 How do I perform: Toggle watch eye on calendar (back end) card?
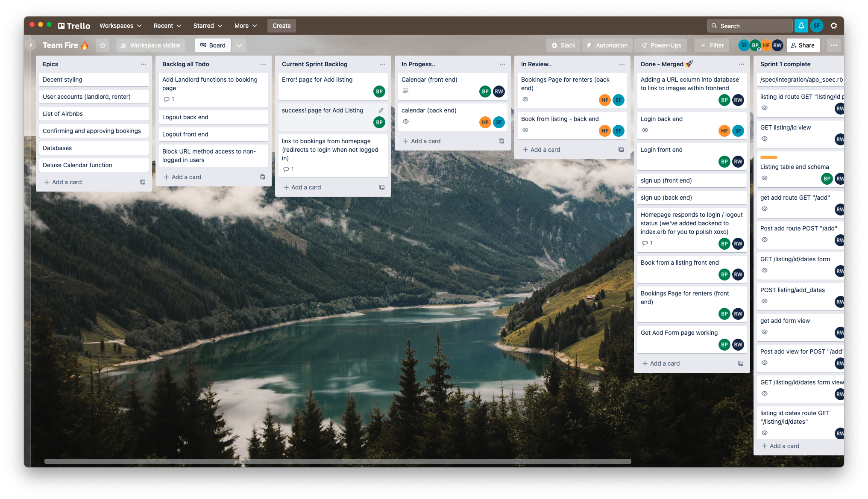[x=406, y=121]
